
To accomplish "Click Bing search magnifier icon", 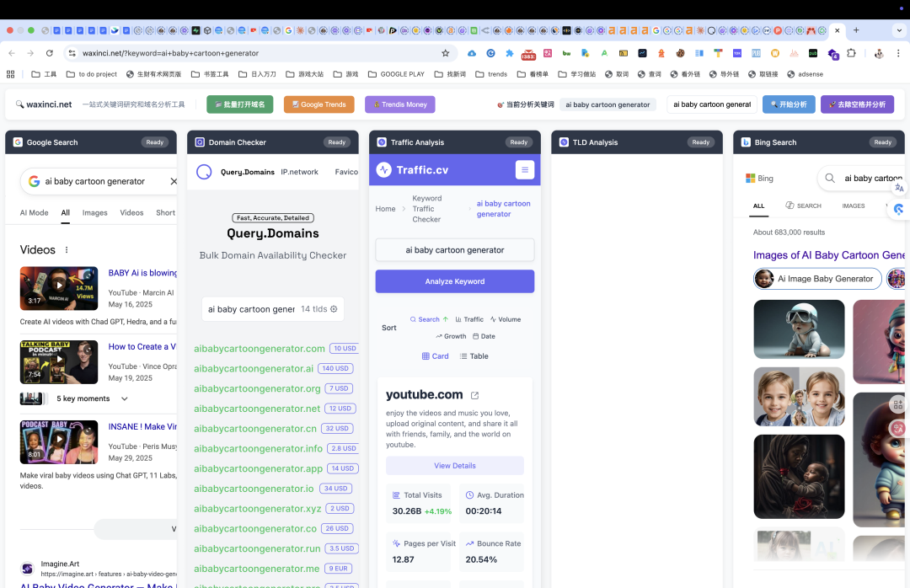I will [830, 179].
